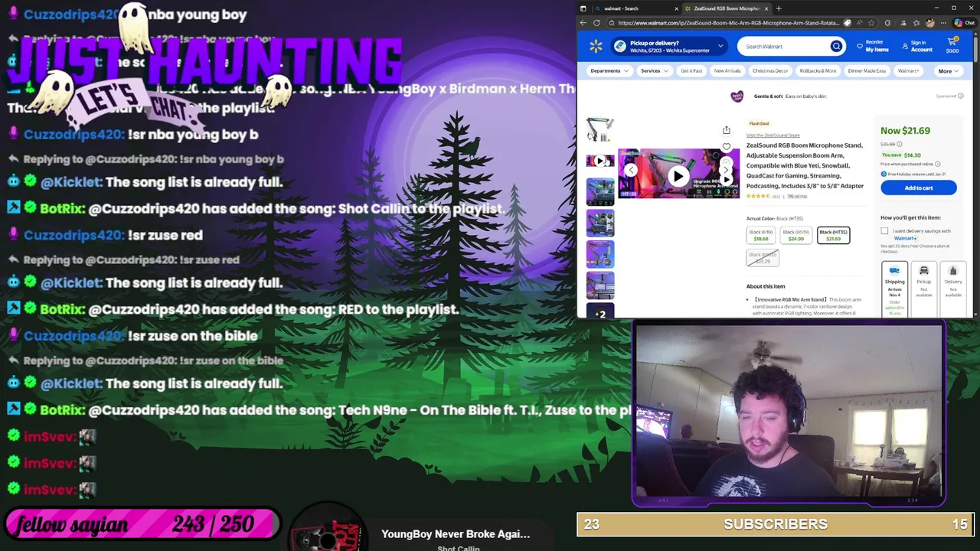Add page to favorites with star icon
980x551 pixels.
coord(871,23)
